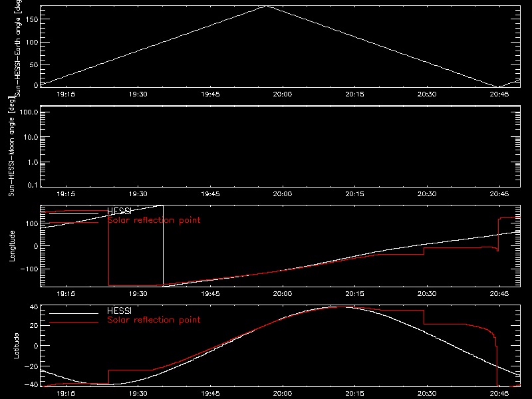Screen dimensions: 532x399
Task: Click the 20 tick on Latitude plot
Action: pos(34,326)
